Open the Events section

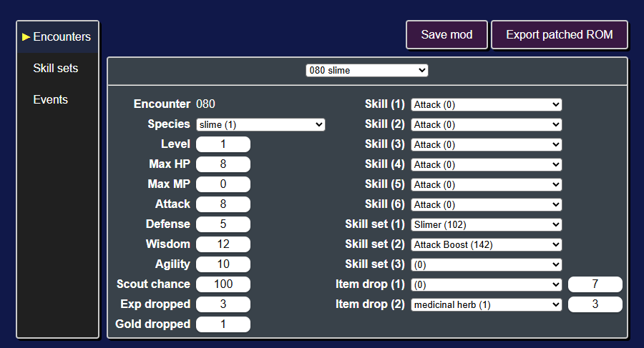51,100
